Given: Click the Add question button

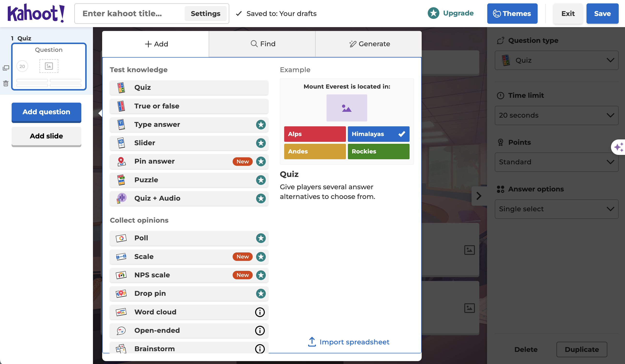Looking at the screenshot, I should (x=46, y=112).
